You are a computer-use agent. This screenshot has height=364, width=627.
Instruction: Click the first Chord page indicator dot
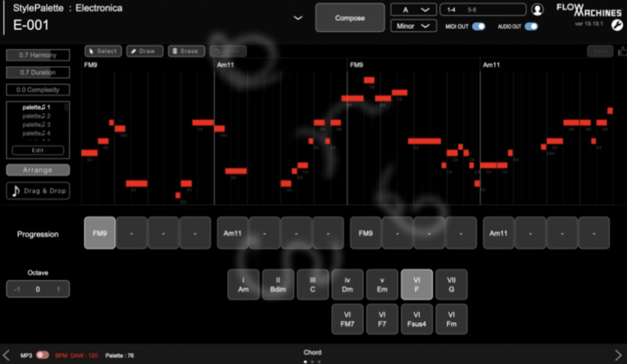[306, 362]
